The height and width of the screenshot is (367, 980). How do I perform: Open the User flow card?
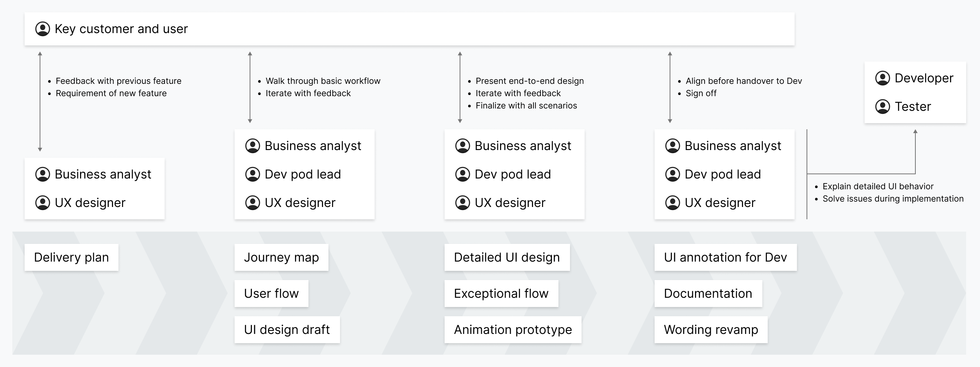coord(272,294)
